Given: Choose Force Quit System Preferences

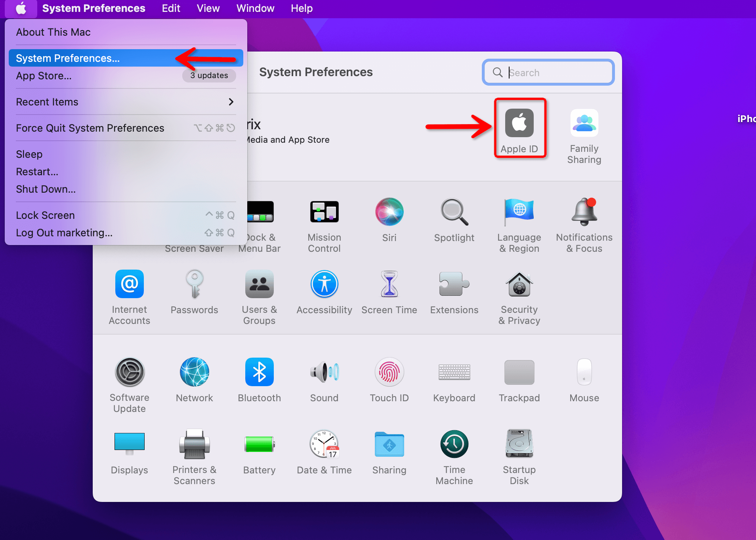Looking at the screenshot, I should click(x=126, y=128).
